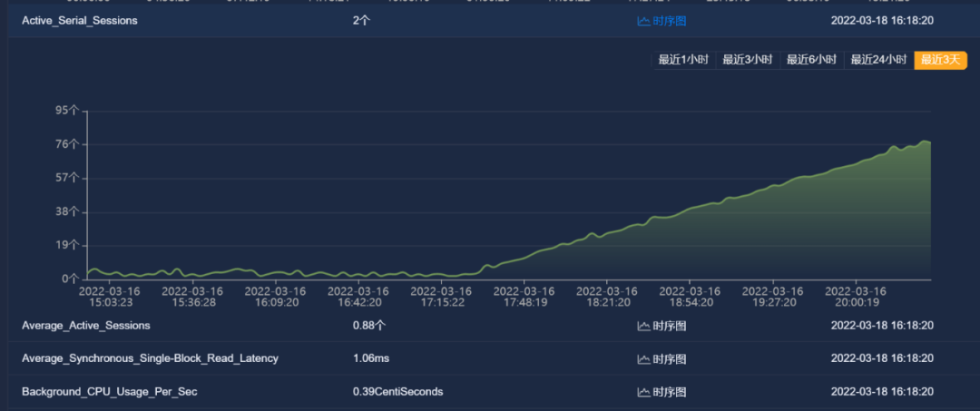The height and width of the screenshot is (411, 980).
Task: Click the 0.39CentiSeconds value
Action: click(x=397, y=392)
